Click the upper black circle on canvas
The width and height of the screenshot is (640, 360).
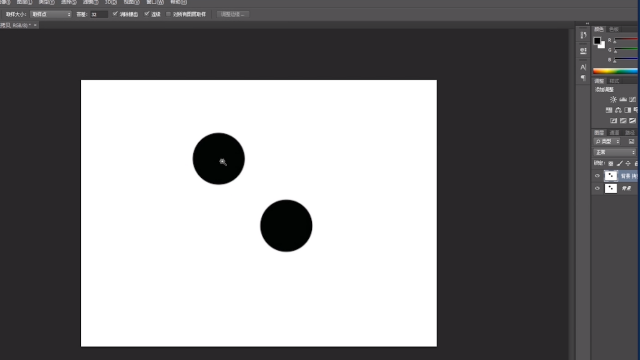click(219, 158)
